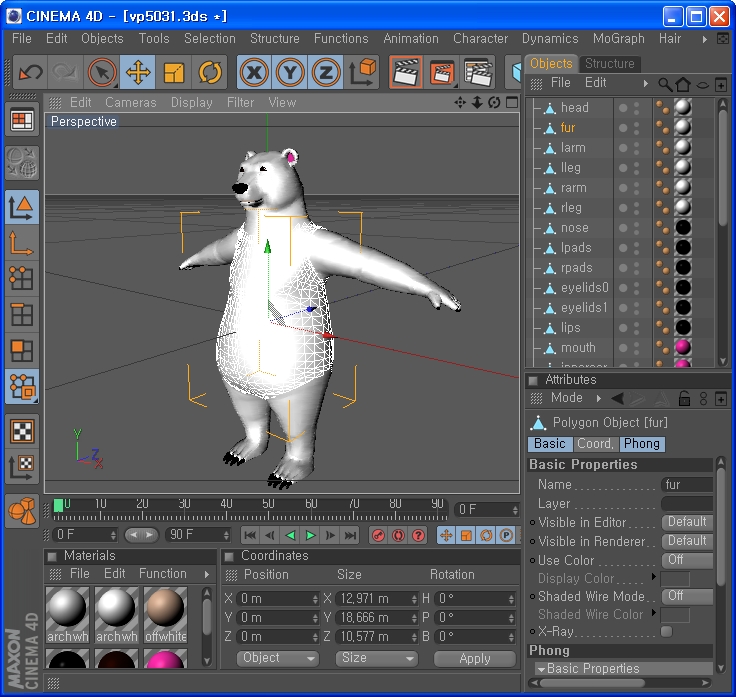Switch to Polygons mode
The image size is (736, 697).
coord(22,350)
